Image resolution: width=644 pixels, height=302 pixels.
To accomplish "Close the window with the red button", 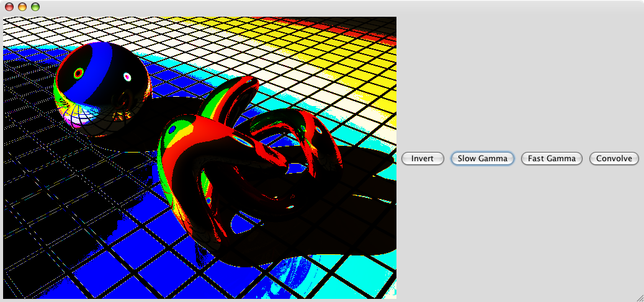I will (x=10, y=7).
